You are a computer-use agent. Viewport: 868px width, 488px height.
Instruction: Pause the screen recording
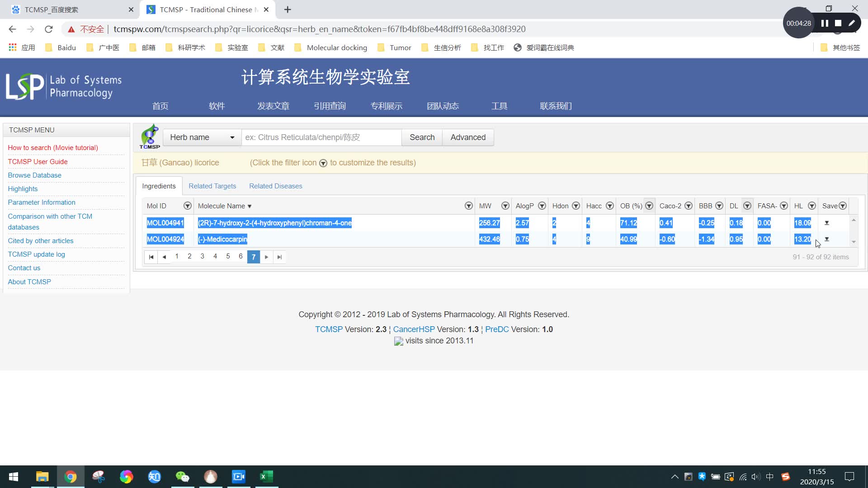coord(825,23)
